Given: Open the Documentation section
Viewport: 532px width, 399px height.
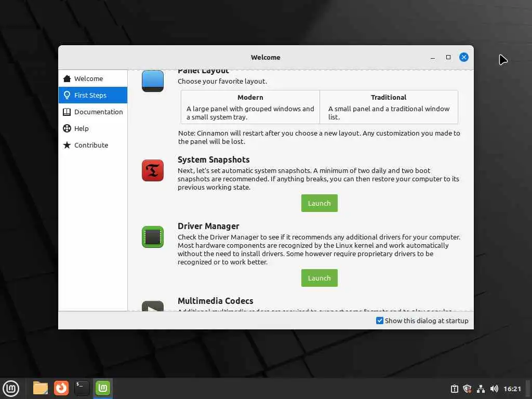Looking at the screenshot, I should [92, 112].
